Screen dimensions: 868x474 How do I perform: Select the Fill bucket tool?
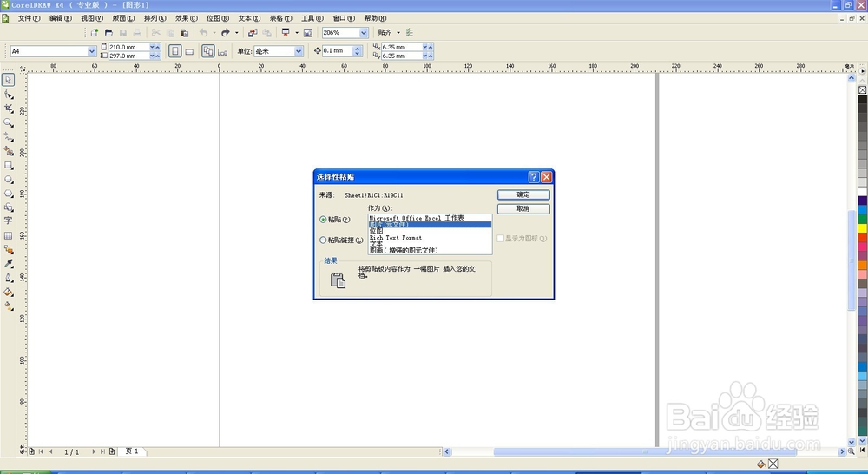[9, 292]
